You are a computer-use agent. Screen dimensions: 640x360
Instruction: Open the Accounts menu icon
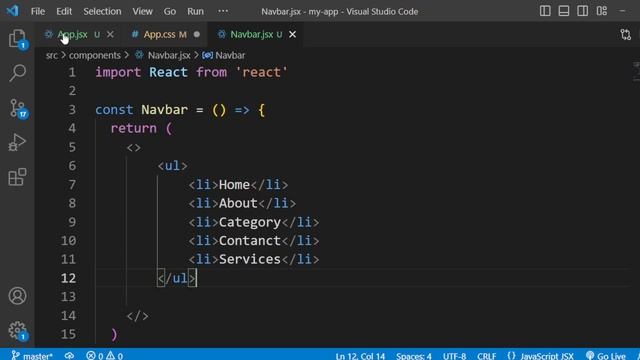pos(17,296)
